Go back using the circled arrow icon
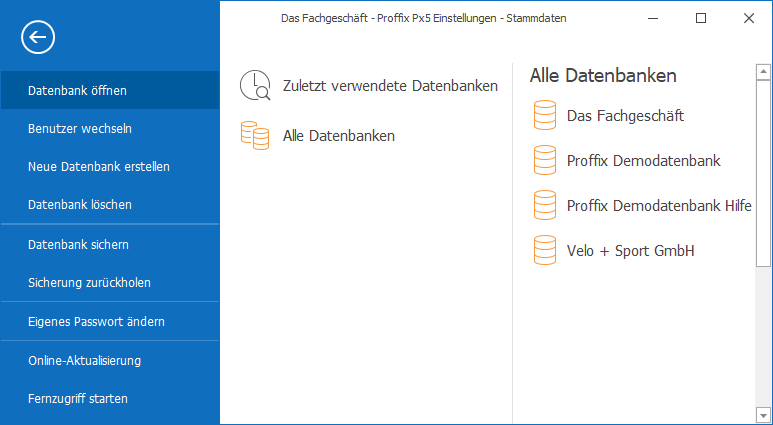Viewport: 773px width, 425px height. pyautogui.click(x=38, y=37)
